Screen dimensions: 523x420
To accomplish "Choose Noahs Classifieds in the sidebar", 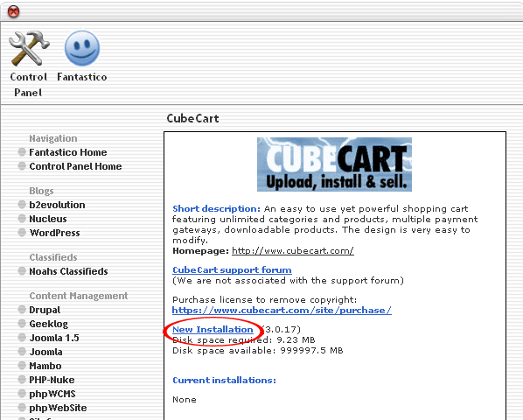I will point(68,271).
